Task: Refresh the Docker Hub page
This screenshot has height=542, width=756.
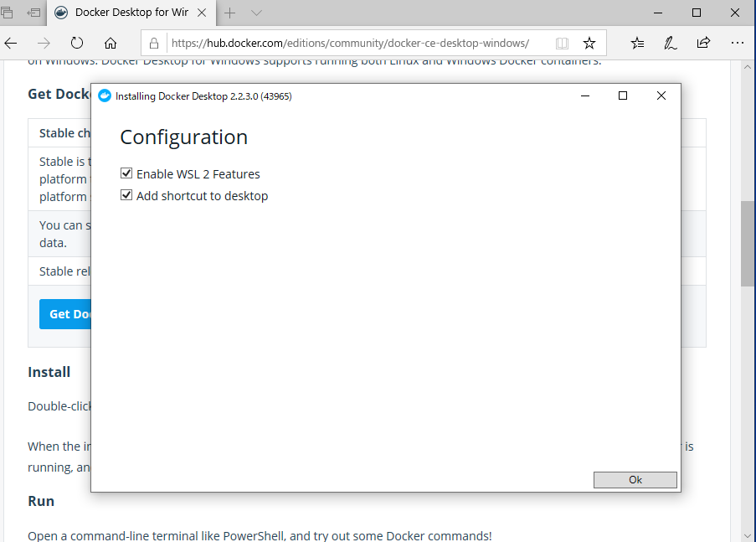Action: point(77,43)
